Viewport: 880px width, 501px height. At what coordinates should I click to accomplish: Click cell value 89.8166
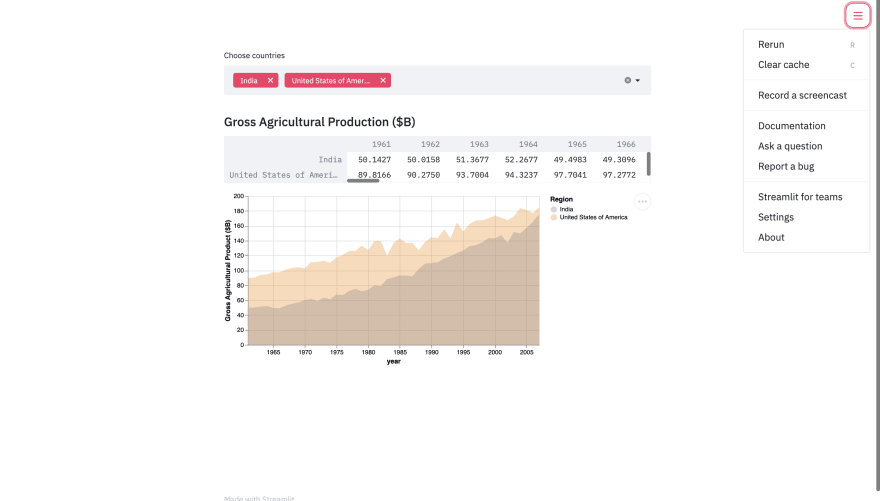click(374, 175)
